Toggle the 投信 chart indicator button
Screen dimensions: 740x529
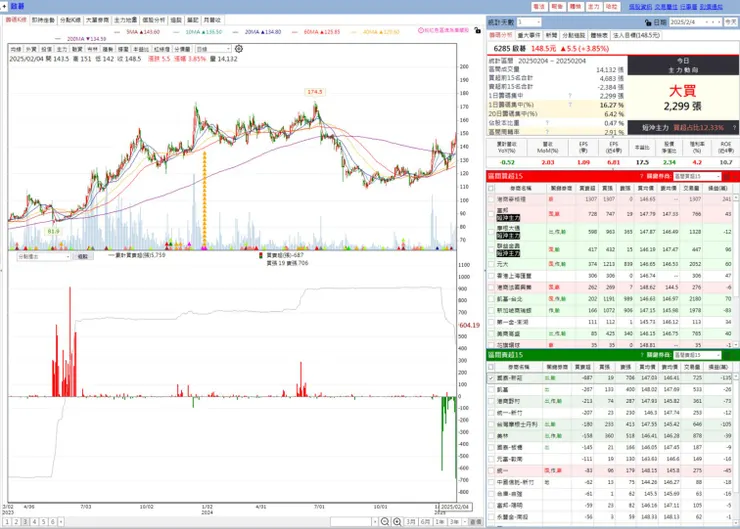click(x=47, y=49)
